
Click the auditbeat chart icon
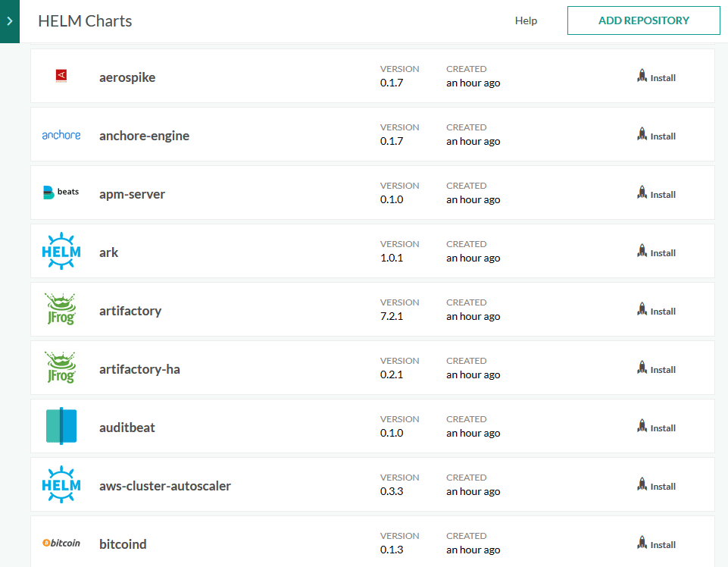click(x=61, y=426)
